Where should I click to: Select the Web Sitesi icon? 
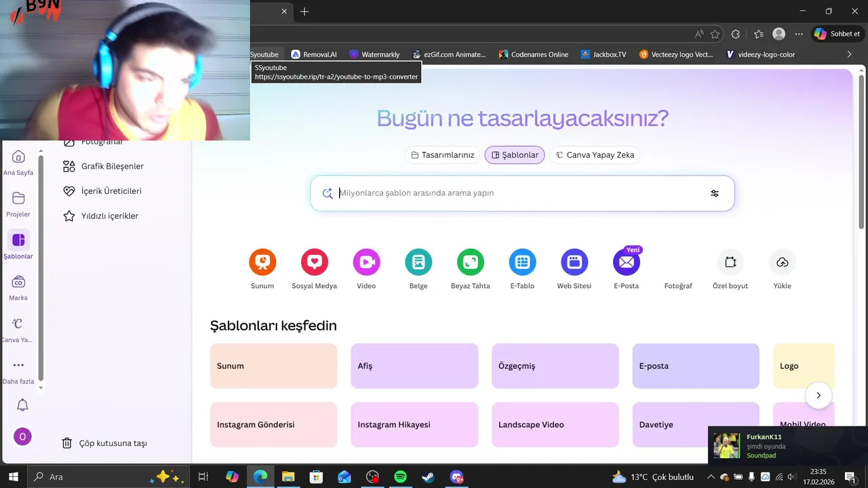point(574,262)
